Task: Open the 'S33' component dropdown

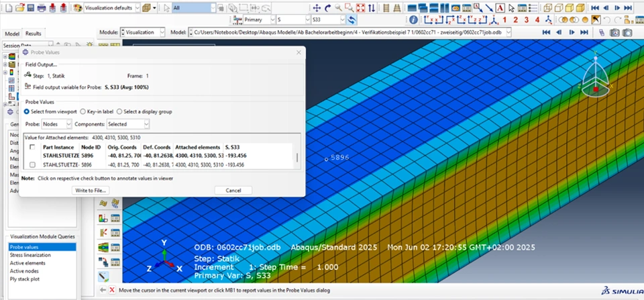Action: (x=328, y=19)
